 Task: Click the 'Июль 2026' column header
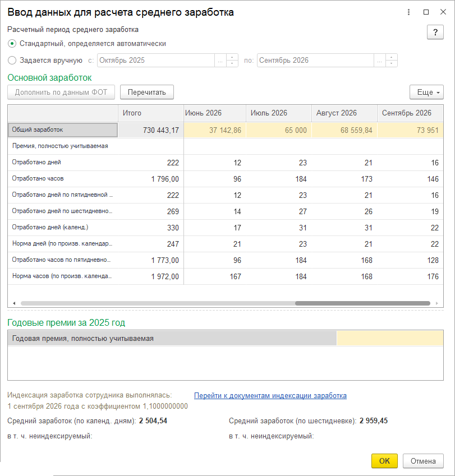[x=279, y=113]
